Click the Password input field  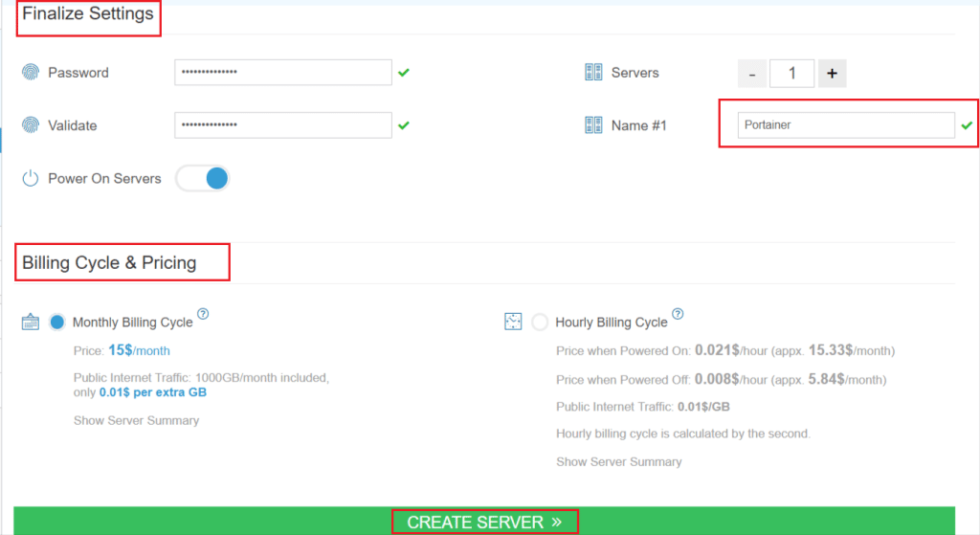[x=283, y=73]
